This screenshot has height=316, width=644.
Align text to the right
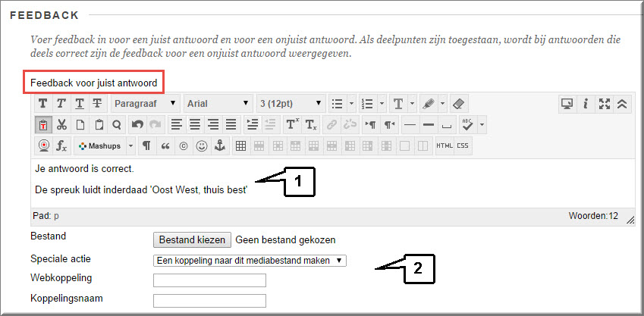click(x=213, y=125)
